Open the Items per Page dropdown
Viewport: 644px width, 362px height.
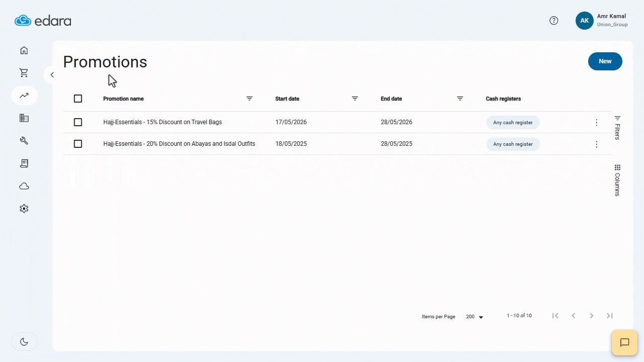pos(473,316)
